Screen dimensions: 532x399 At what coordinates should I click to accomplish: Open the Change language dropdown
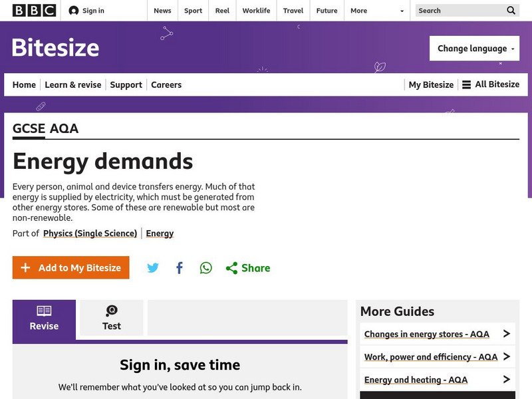474,48
